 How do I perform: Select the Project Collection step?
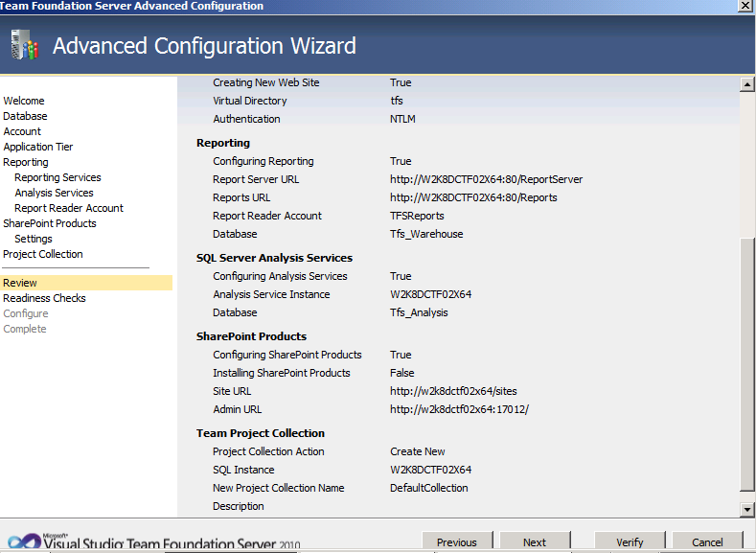[x=43, y=254]
